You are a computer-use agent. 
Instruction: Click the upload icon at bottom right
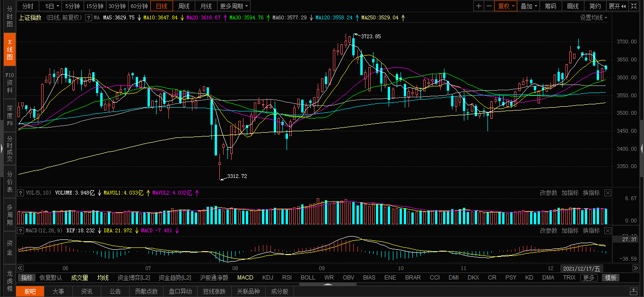[x=633, y=291]
